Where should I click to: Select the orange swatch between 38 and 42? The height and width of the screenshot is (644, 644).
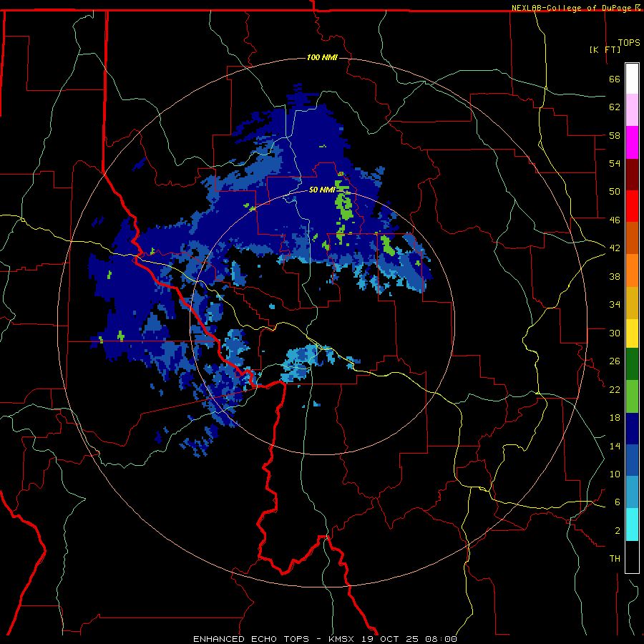[x=632, y=270]
